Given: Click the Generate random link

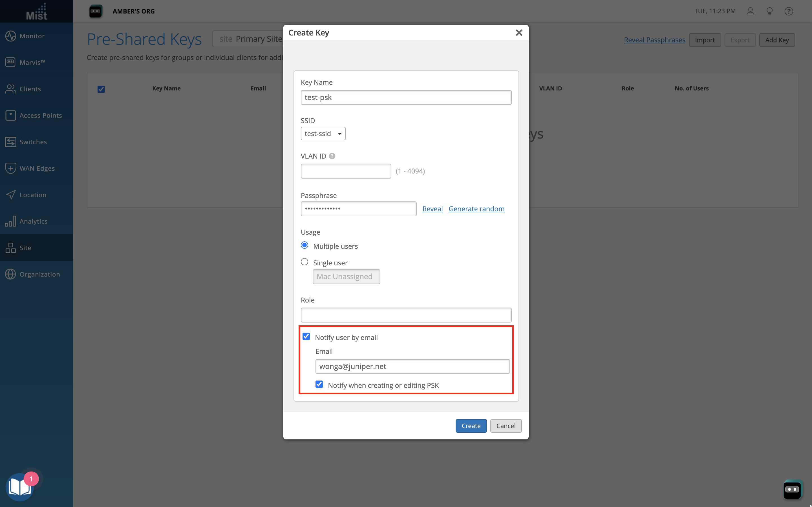Looking at the screenshot, I should pos(476,209).
